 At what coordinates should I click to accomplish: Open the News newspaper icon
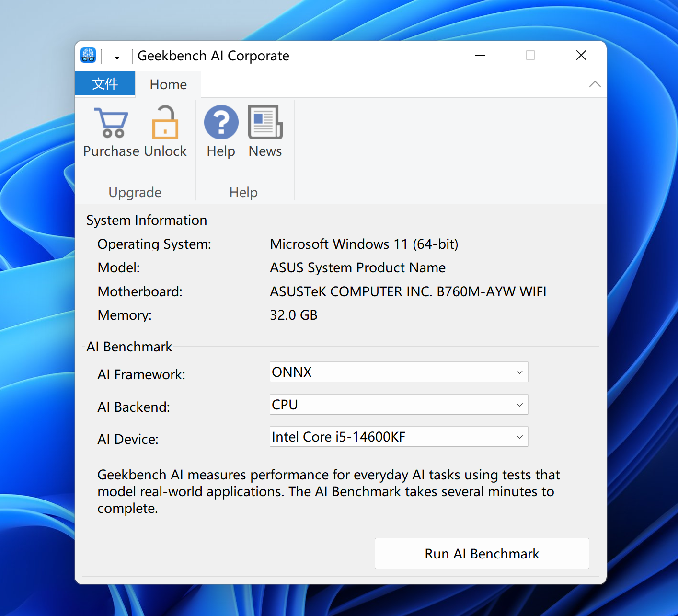pos(265,122)
